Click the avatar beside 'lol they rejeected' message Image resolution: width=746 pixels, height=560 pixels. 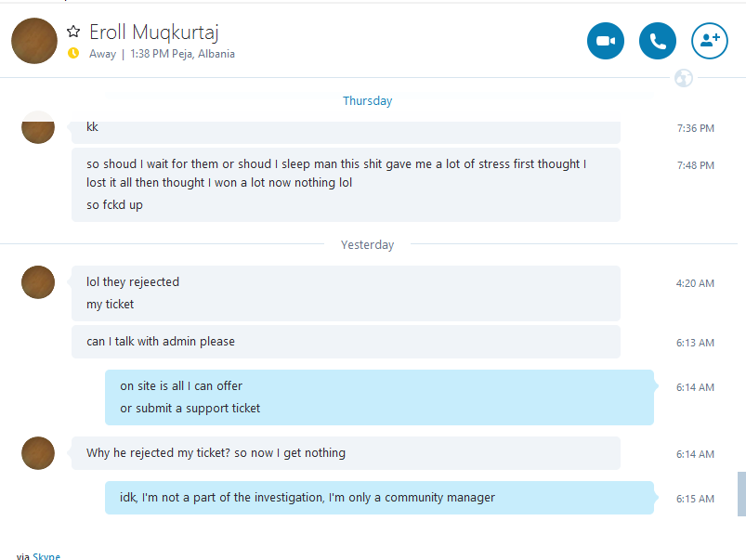tap(38, 282)
